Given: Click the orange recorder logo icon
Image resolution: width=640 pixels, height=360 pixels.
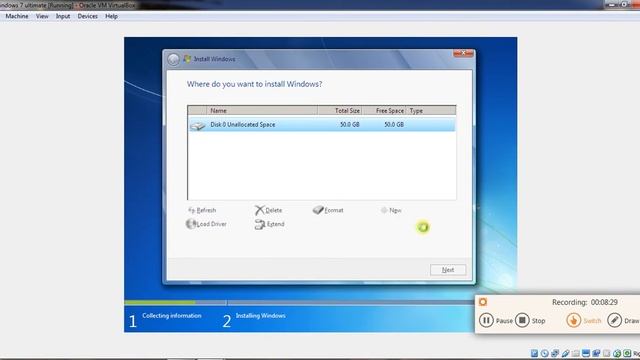Looking at the screenshot, I should click(483, 302).
